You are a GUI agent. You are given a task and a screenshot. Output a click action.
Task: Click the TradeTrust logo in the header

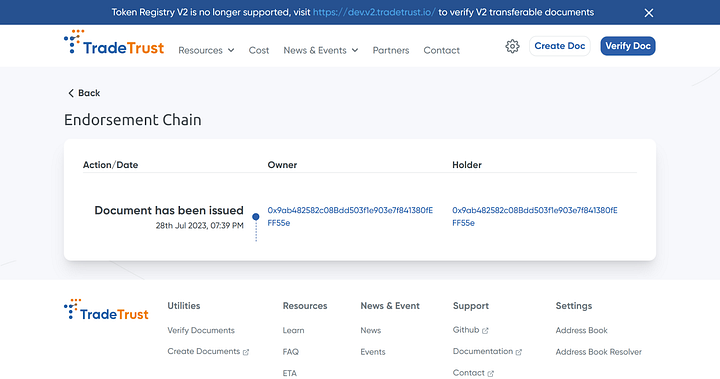pos(114,43)
